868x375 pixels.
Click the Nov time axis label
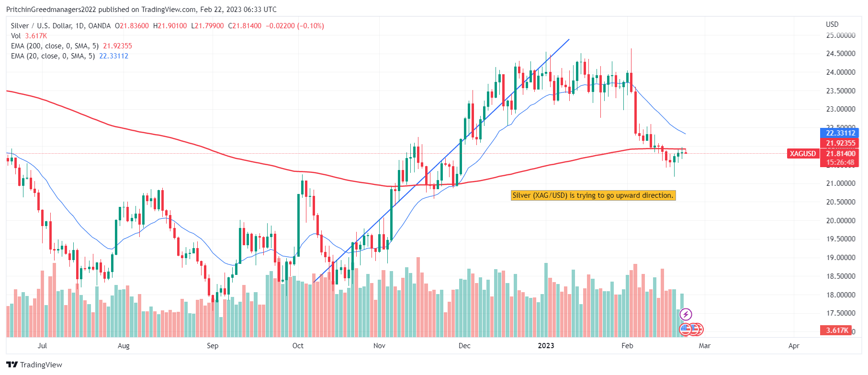coord(379,346)
